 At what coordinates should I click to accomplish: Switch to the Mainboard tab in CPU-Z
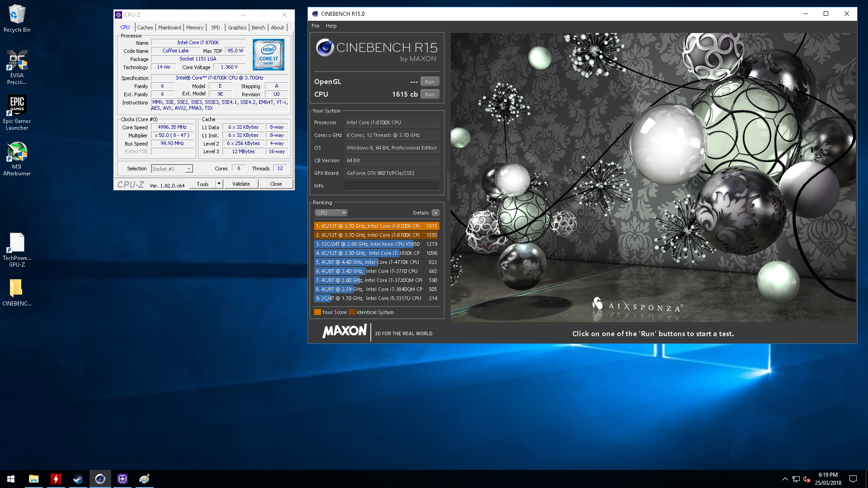coord(170,28)
